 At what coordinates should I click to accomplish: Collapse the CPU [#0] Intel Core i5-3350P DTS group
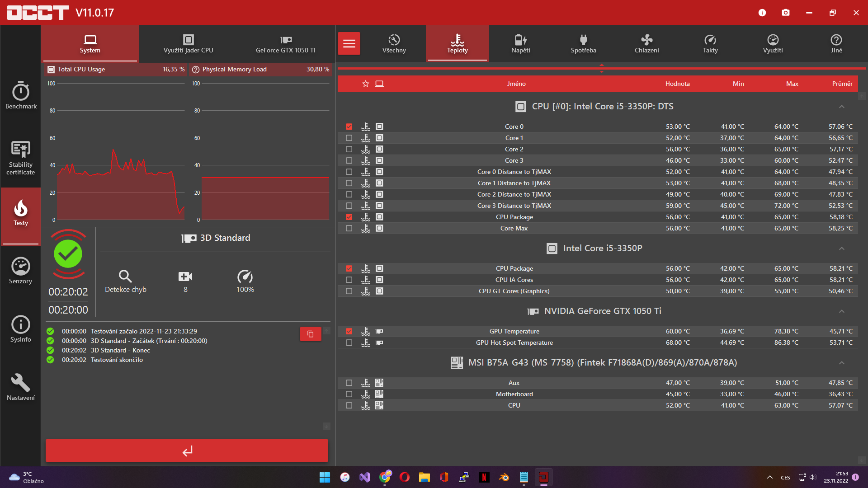click(x=841, y=107)
